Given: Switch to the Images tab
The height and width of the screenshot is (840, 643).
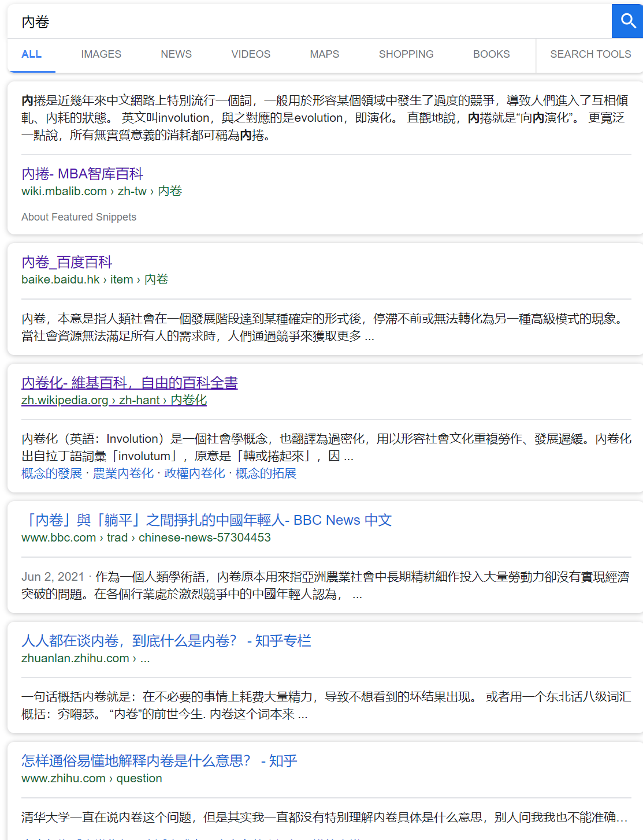Looking at the screenshot, I should click(101, 54).
